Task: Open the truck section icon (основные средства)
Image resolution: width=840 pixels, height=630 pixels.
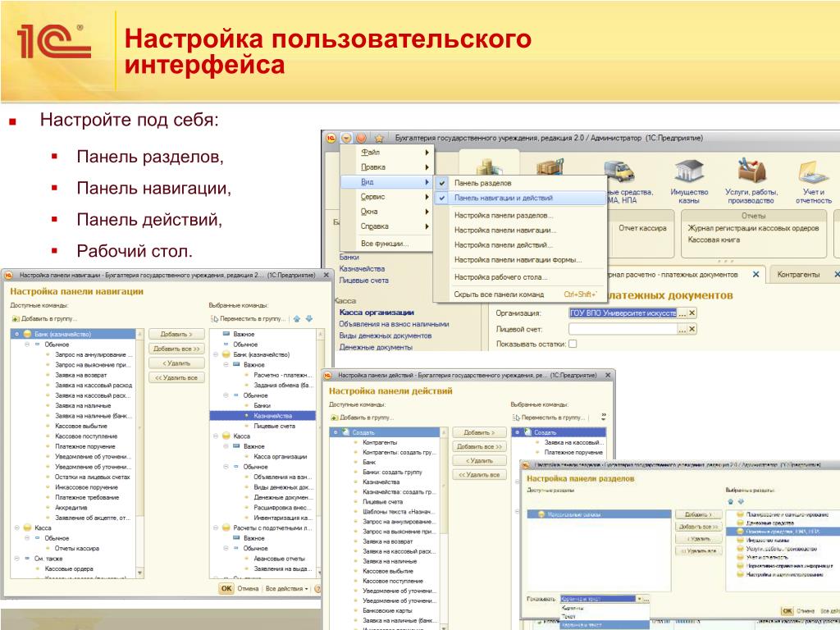Action: [x=620, y=171]
